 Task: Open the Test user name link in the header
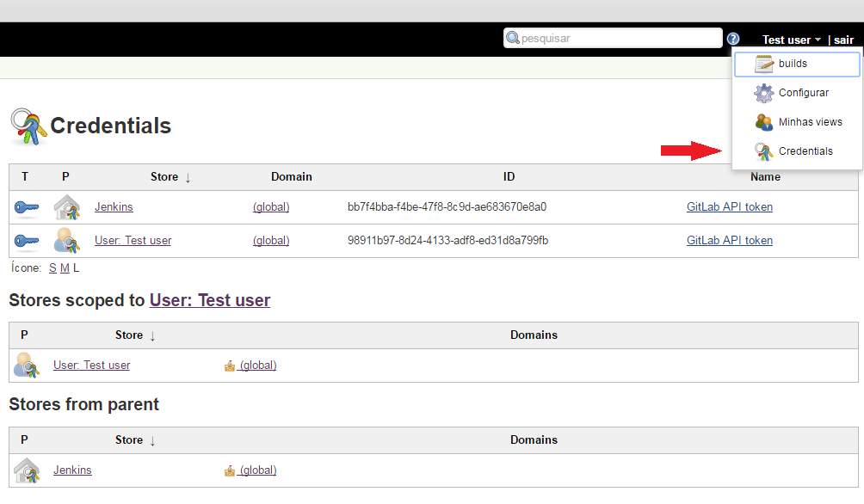[787, 40]
